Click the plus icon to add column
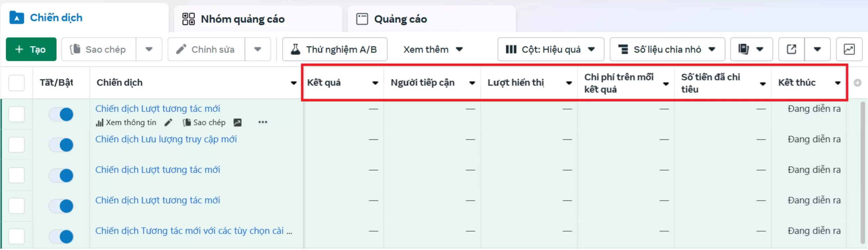Screen dimensions: 868x250 point(857,83)
